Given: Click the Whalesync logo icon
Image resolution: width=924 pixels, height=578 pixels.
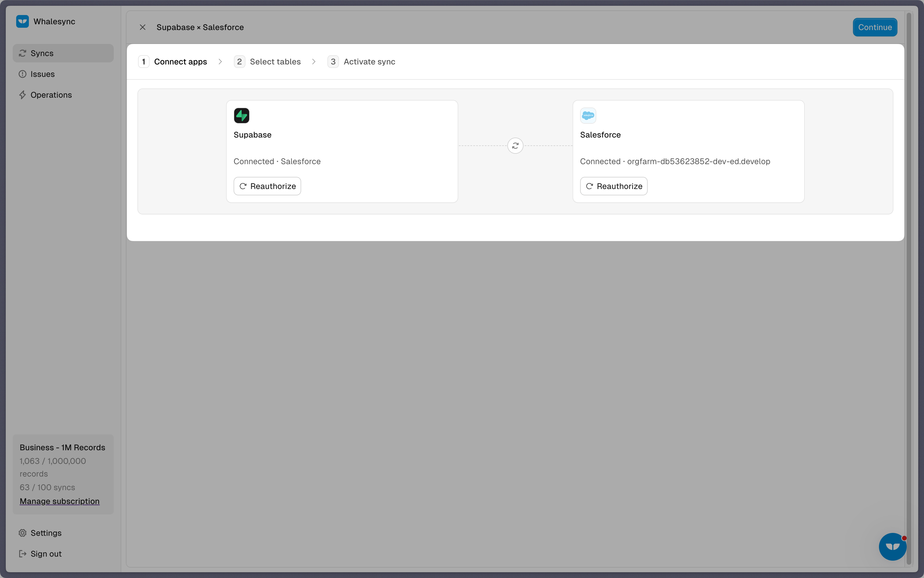Looking at the screenshot, I should (23, 21).
